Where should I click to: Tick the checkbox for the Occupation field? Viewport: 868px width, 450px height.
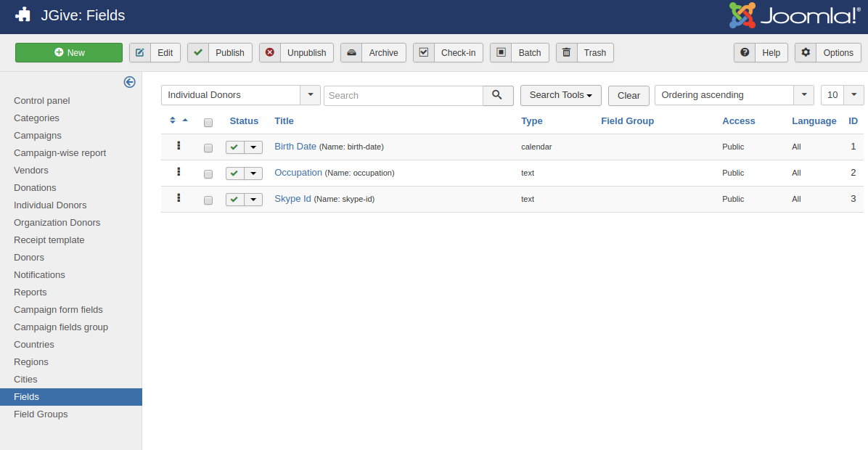click(208, 174)
